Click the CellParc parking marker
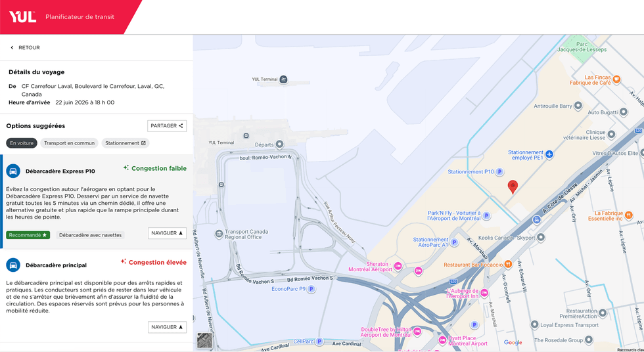The width and height of the screenshot is (644, 352). coord(319,341)
